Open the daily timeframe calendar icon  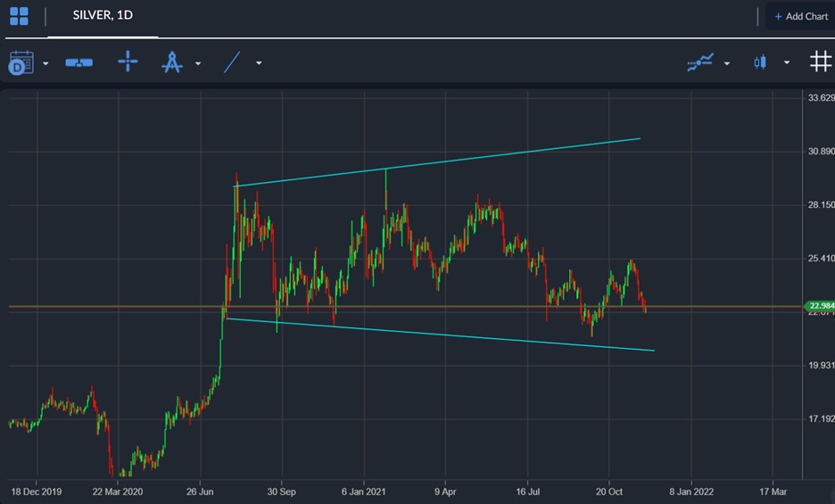(x=21, y=62)
